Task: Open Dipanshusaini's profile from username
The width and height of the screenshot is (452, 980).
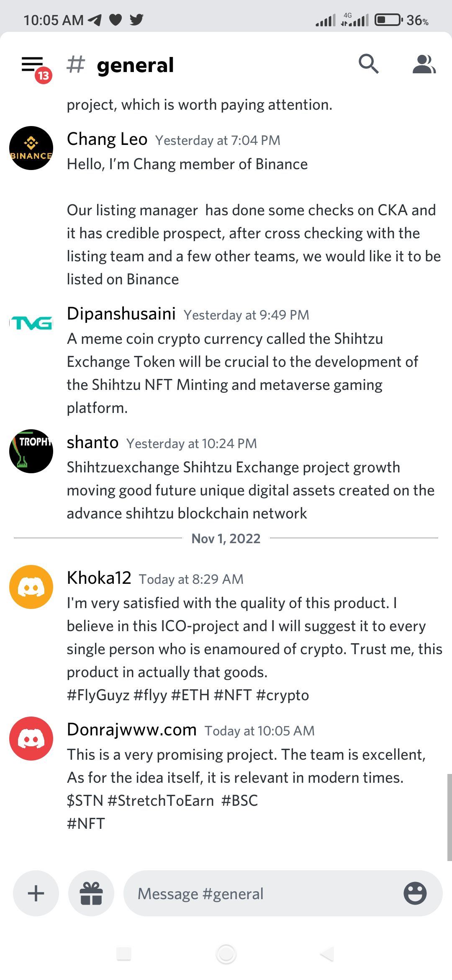Action: pos(121,314)
